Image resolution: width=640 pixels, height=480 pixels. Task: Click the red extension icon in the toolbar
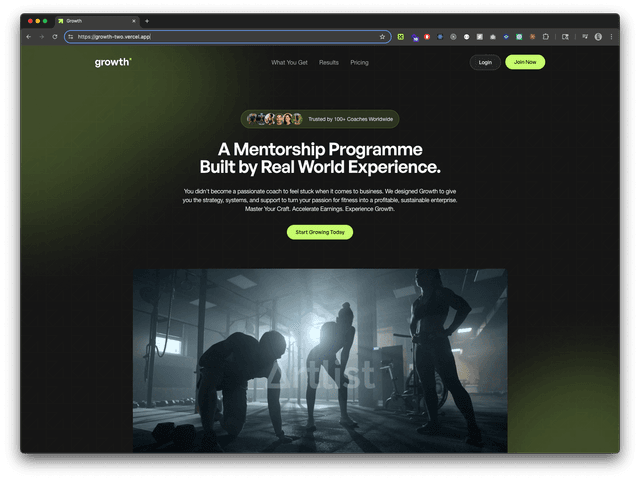coord(427,36)
